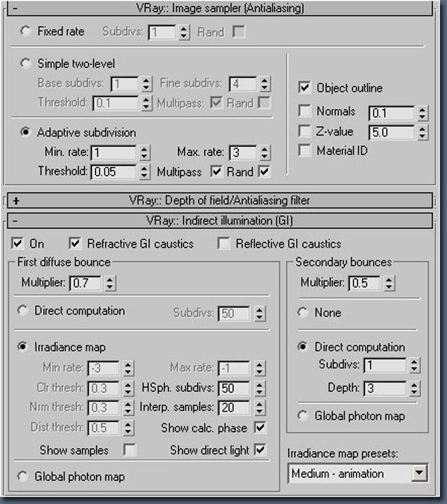Click the Secondary bounces Depth spinner
447x504 pixels.
coord(414,388)
